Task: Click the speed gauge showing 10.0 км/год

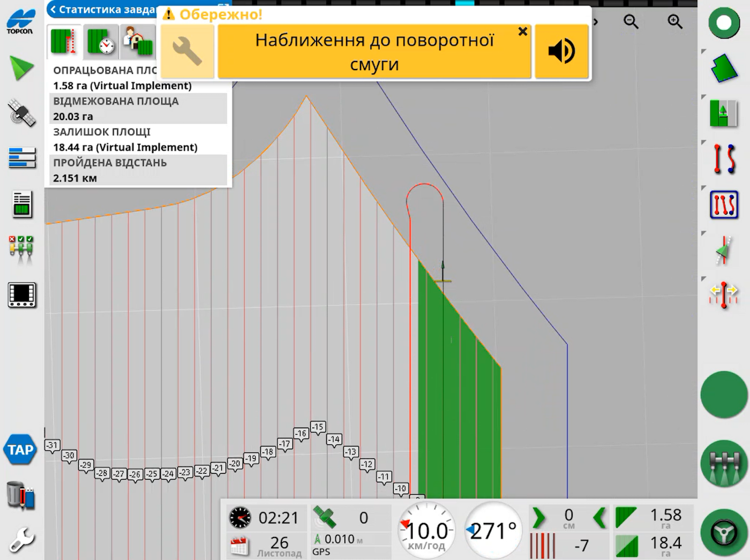Action: click(427, 531)
